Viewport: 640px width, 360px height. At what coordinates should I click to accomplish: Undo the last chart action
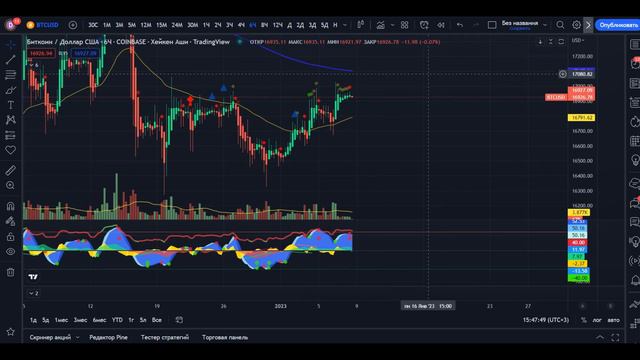tap(460, 25)
